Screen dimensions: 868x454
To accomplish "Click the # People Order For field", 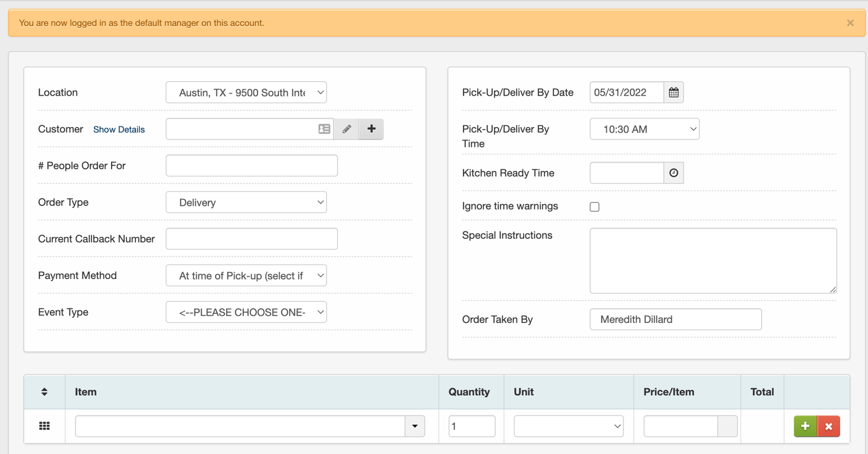I will pyautogui.click(x=252, y=166).
